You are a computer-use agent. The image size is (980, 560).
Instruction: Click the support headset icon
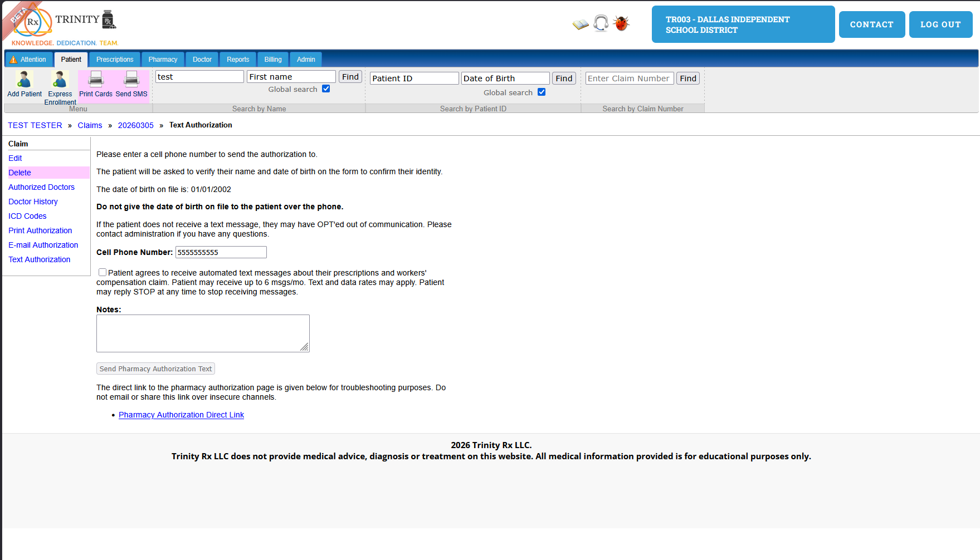click(x=601, y=23)
